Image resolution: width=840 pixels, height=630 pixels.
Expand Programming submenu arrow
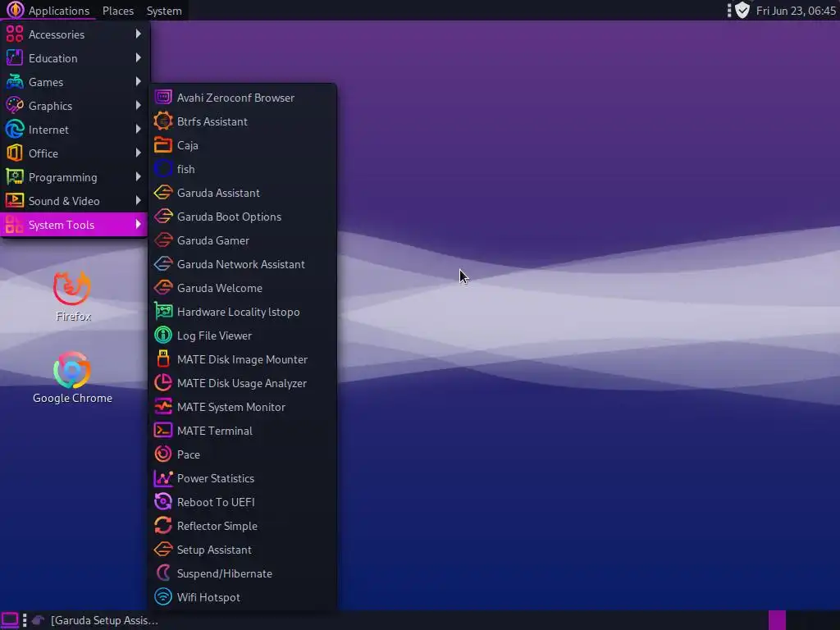[x=138, y=177]
